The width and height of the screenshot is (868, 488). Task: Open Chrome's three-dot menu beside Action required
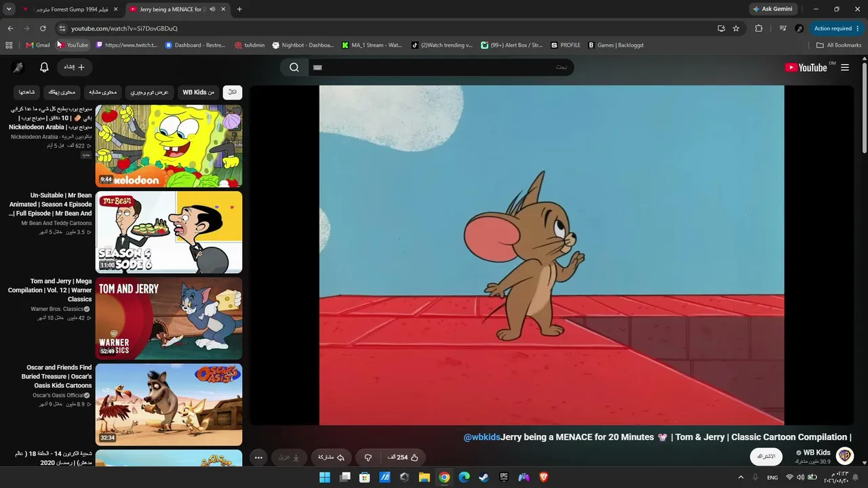click(x=858, y=28)
